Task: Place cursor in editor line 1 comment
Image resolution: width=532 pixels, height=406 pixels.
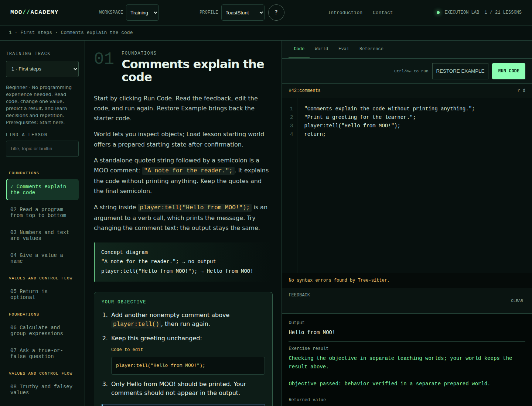Action: pos(389,109)
